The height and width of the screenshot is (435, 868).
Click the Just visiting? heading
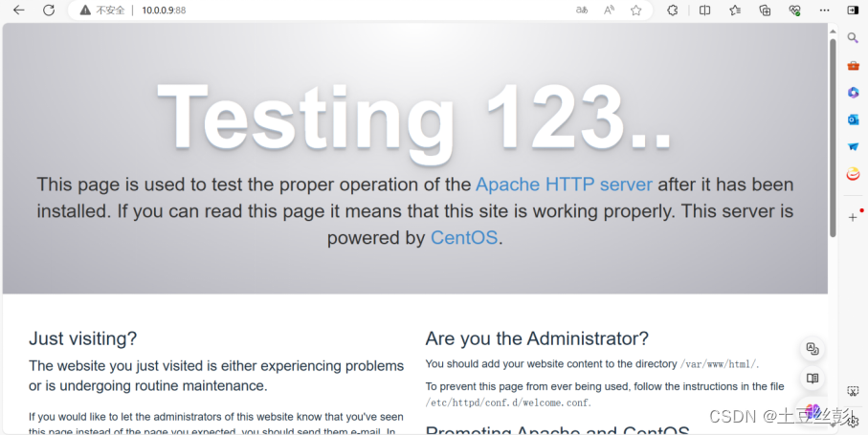82,338
